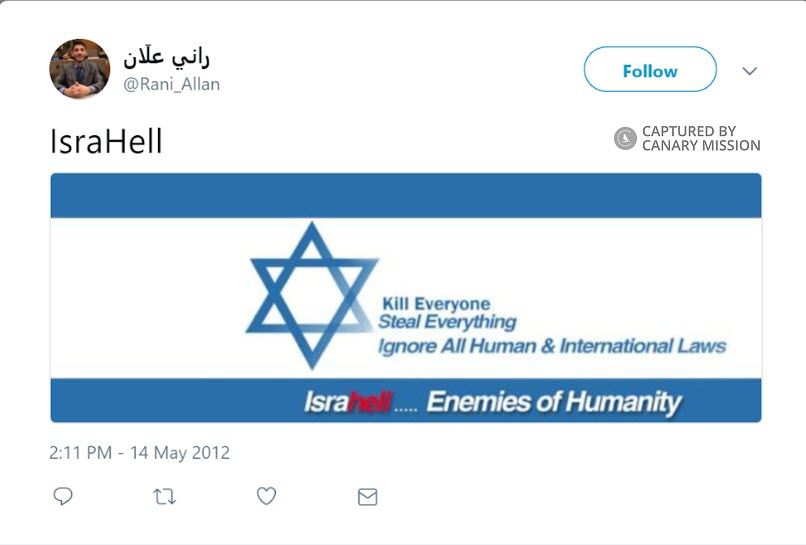
Task: Open the direct message envelope icon
Action: (x=368, y=496)
